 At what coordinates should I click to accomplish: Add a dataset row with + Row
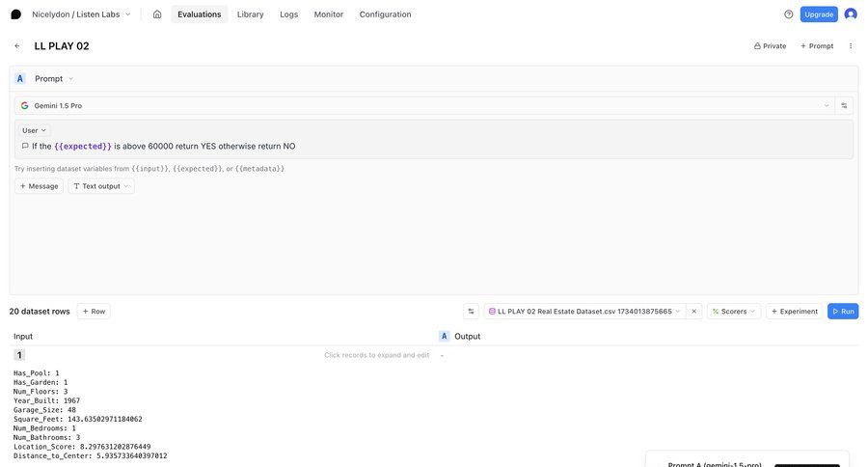pos(94,312)
